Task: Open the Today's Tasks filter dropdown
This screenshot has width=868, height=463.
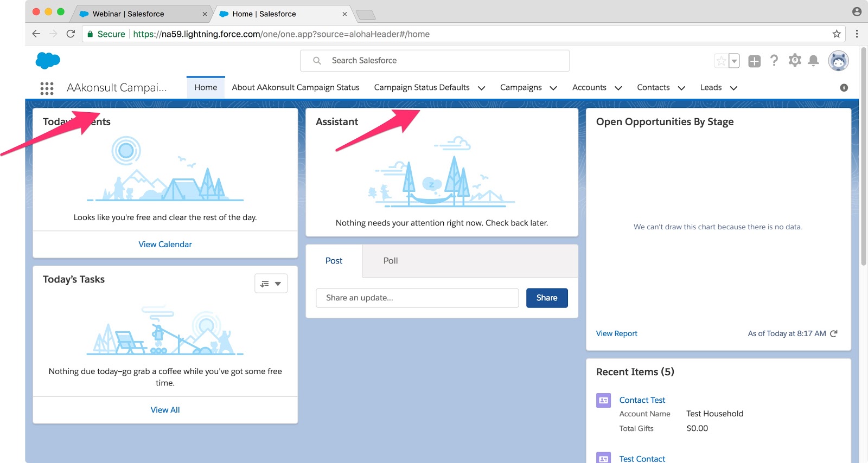Action: tap(271, 284)
